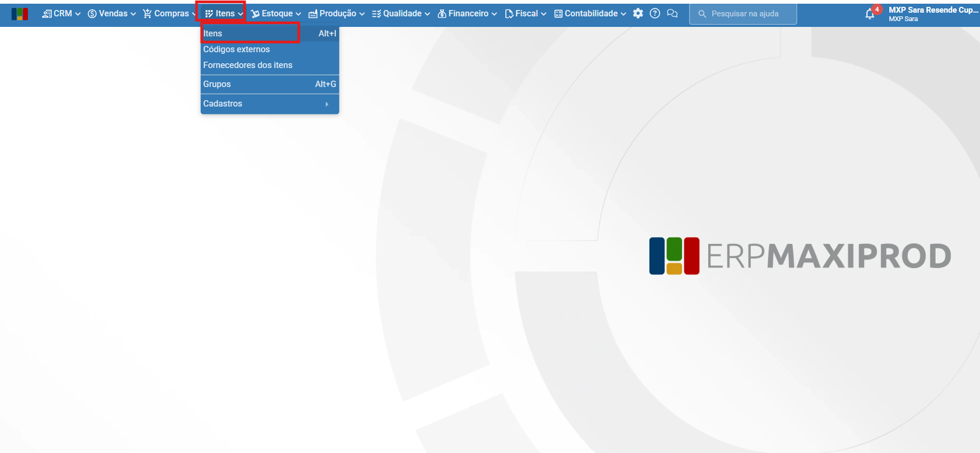Click the Alt+G shortcut label
This screenshot has width=980, height=453.
[x=326, y=84]
